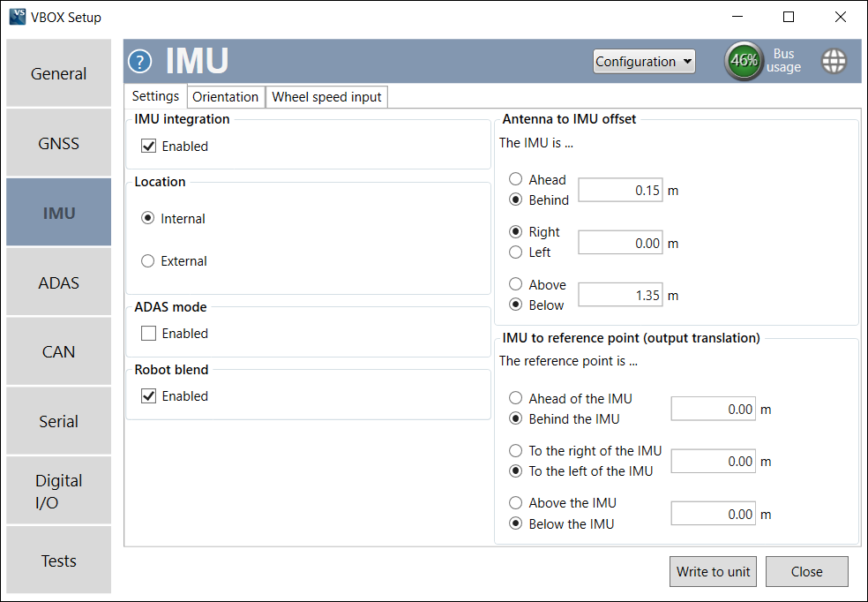Uncheck IMU integration Enabled
868x602 pixels.
click(x=149, y=146)
